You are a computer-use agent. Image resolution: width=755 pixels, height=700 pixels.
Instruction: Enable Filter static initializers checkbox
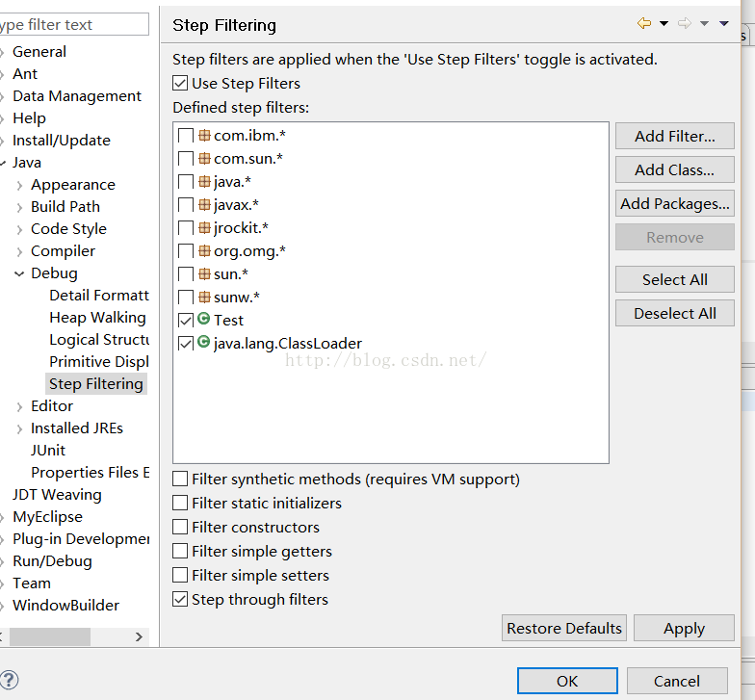180,503
